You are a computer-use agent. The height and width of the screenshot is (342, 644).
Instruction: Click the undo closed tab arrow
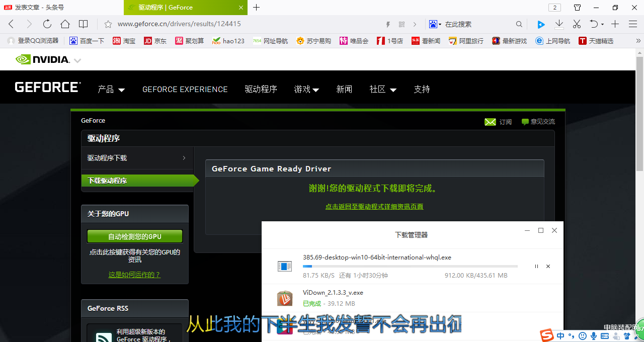[x=594, y=24]
